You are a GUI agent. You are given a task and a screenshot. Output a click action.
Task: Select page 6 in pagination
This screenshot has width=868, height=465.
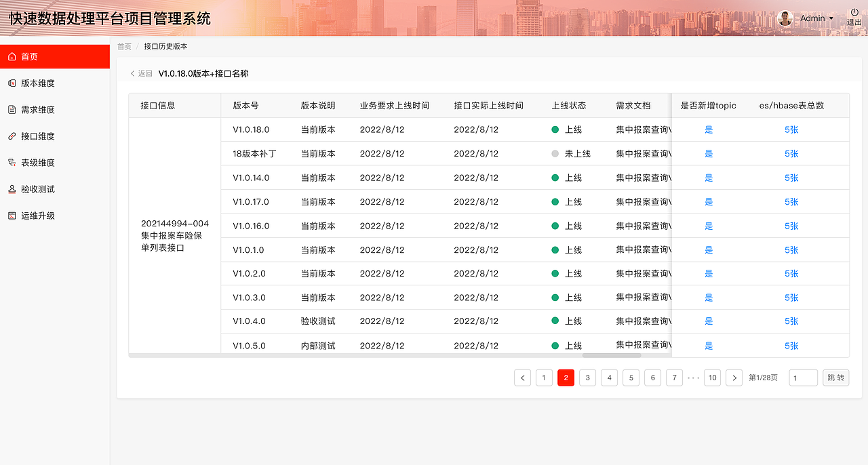652,378
